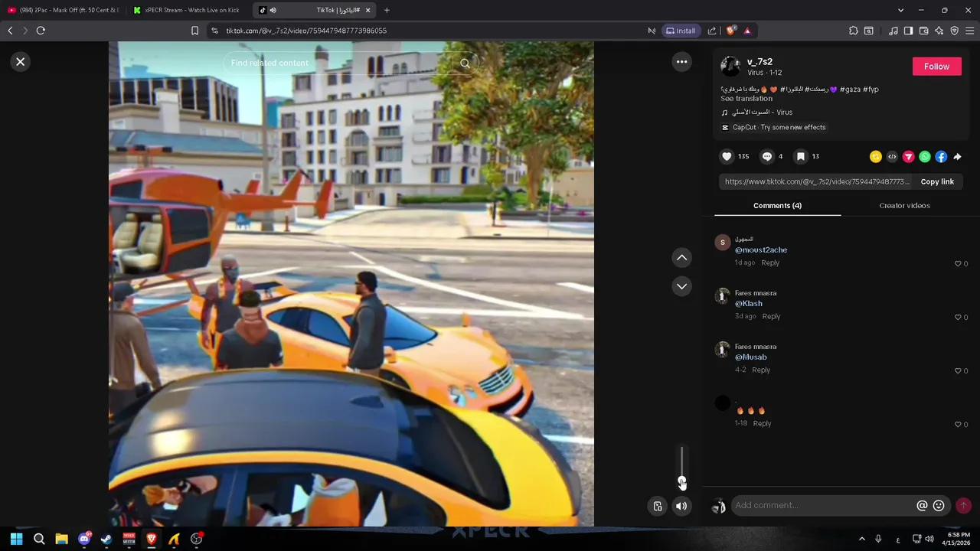
Task: Go to previous video arrow
Action: (x=681, y=258)
